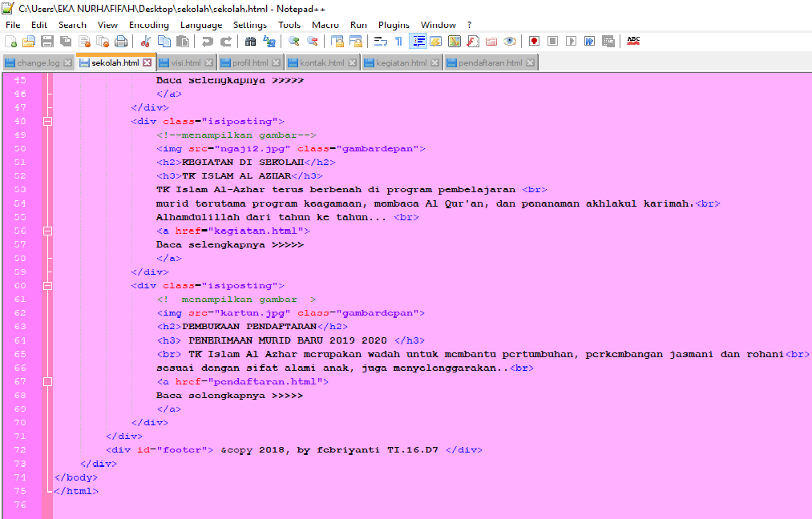Start recording a macro
The image size is (812, 519).
pyautogui.click(x=533, y=41)
